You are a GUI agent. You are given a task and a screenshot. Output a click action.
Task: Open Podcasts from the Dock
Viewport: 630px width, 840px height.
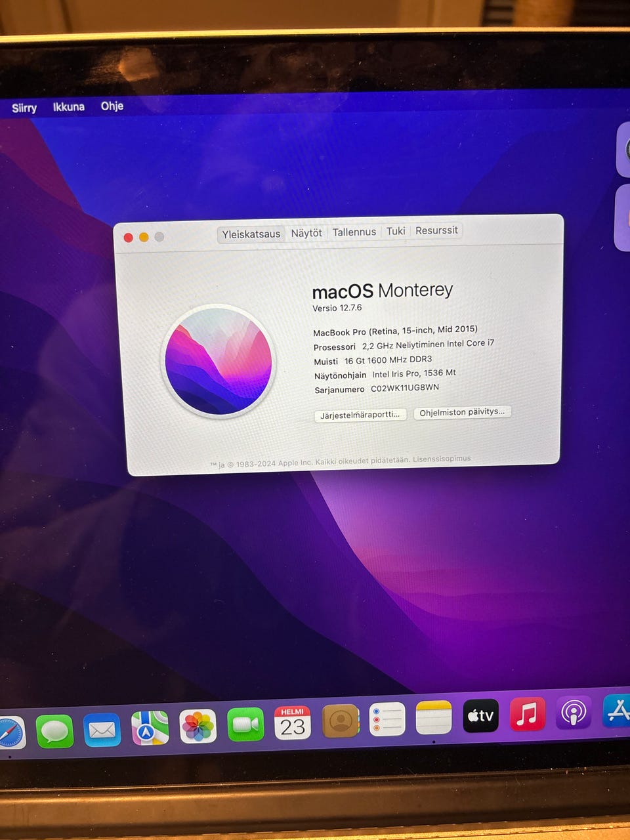(574, 712)
